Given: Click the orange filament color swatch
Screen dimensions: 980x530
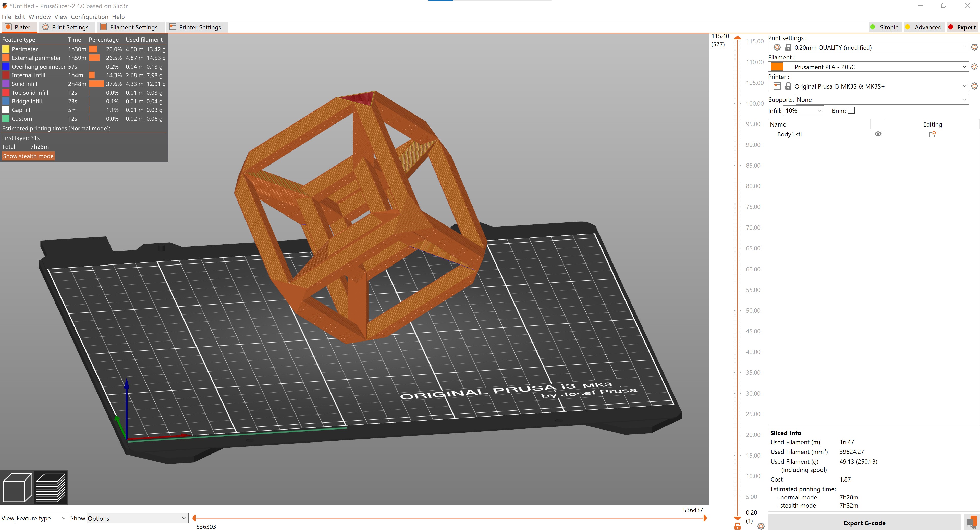Looking at the screenshot, I should (x=777, y=67).
